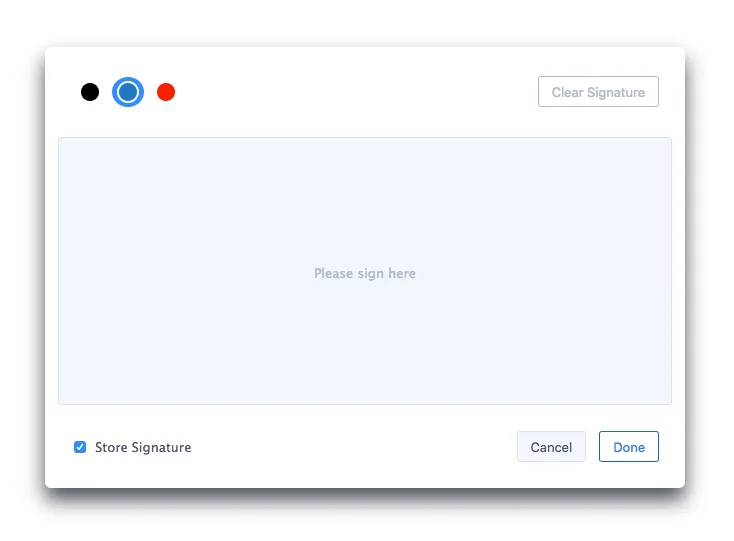Click the blue checkmark box beside Store Signature
Viewport: 734px width, 541px height.
tap(80, 447)
